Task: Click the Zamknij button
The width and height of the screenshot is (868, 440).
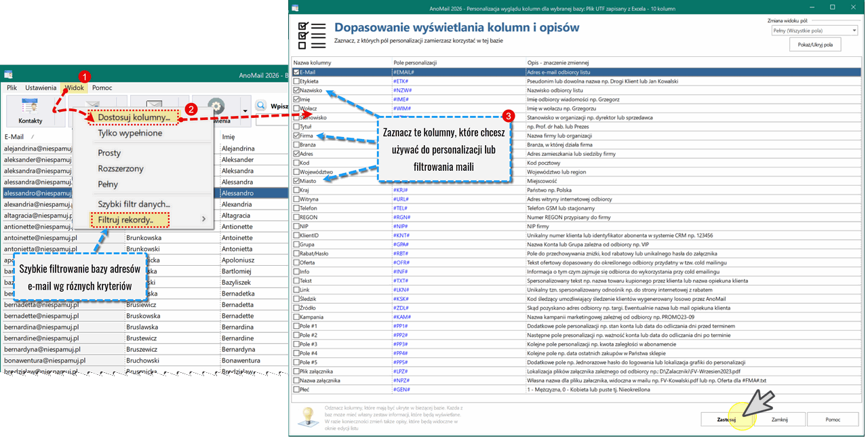Action: tap(780, 420)
